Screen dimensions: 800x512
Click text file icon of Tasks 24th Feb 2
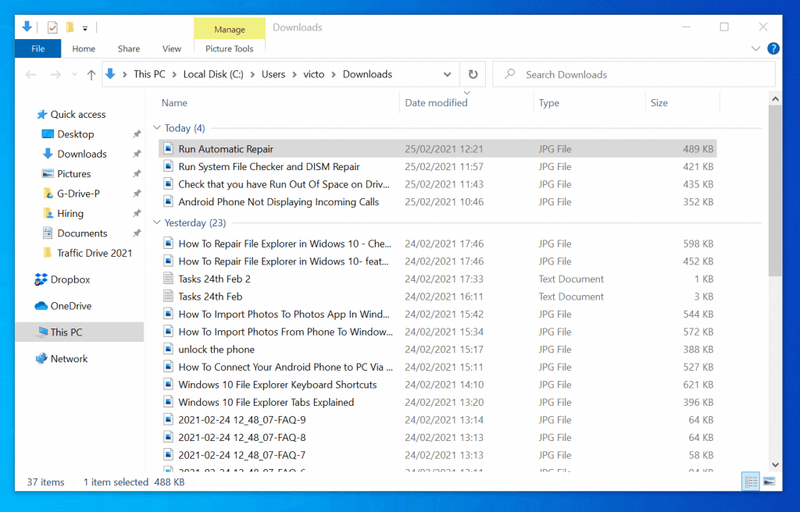click(x=168, y=278)
